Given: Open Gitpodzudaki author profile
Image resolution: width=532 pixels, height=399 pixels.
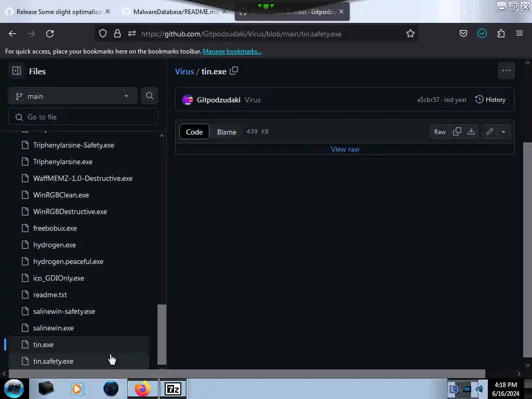Looking at the screenshot, I should pos(219,100).
